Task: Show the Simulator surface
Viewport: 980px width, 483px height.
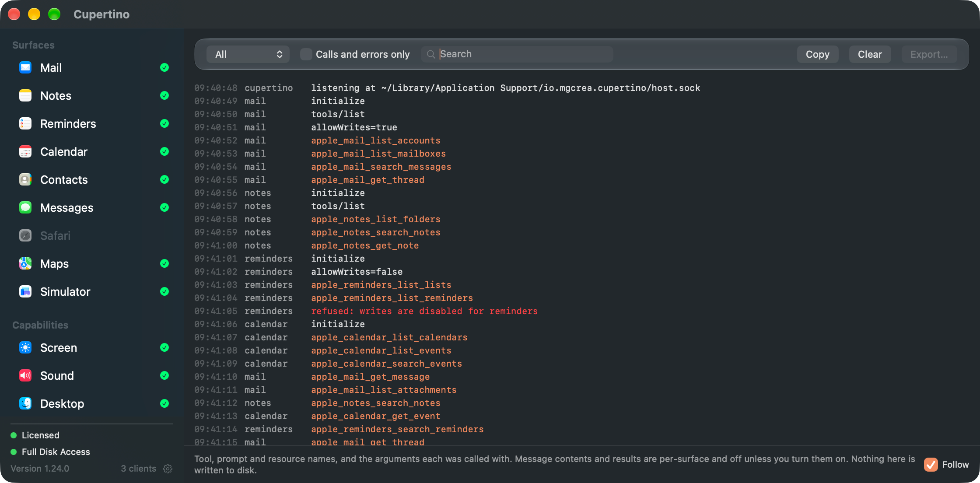Action: (x=92, y=291)
